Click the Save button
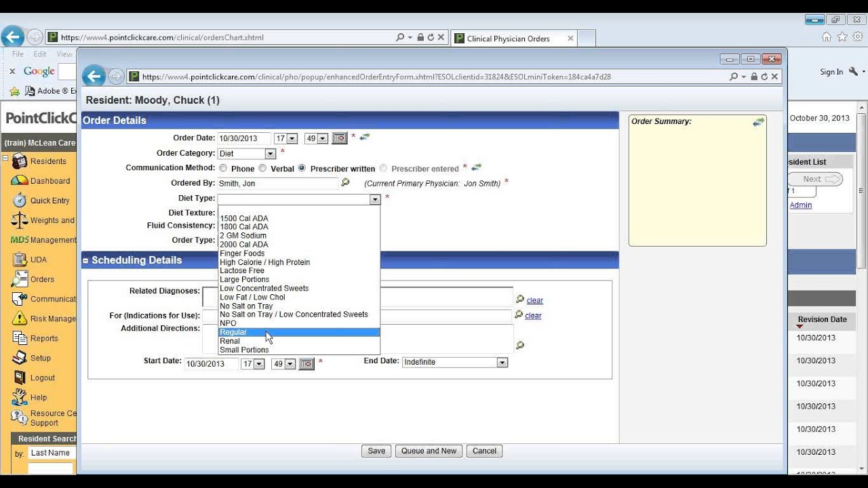The image size is (868, 488). click(376, 451)
